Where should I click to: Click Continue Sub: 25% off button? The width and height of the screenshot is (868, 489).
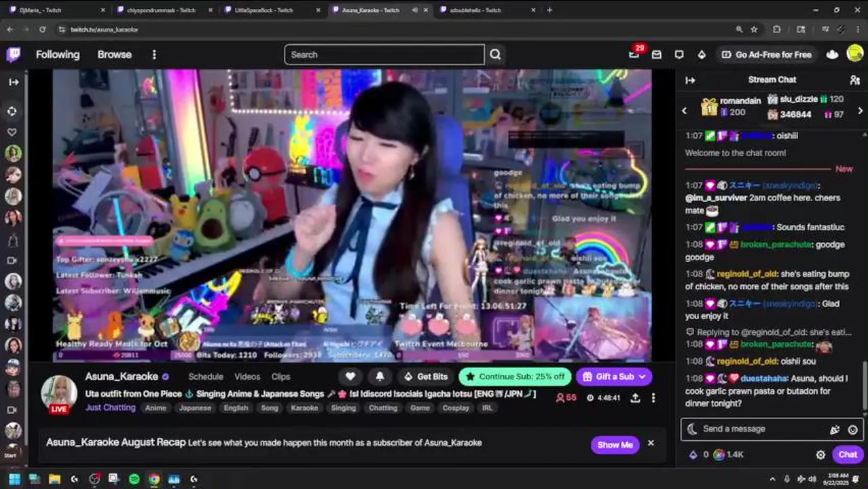[515, 376]
